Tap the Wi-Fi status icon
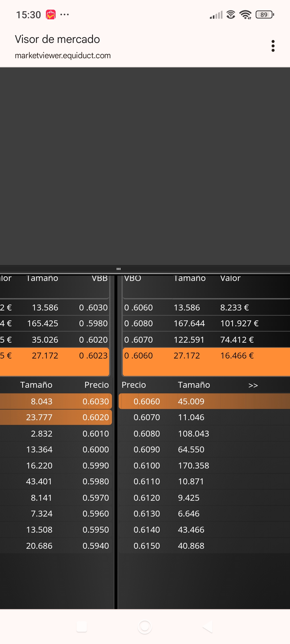The width and height of the screenshot is (290, 644). pyautogui.click(x=245, y=14)
